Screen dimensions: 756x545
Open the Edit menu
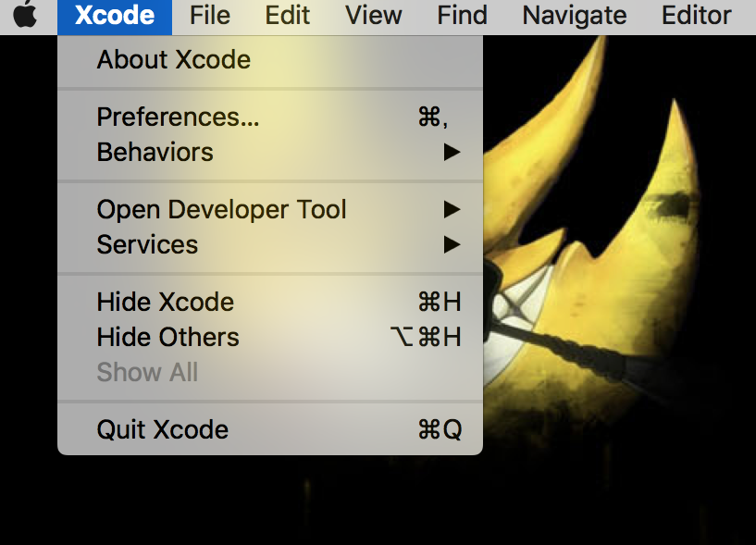[x=287, y=16]
